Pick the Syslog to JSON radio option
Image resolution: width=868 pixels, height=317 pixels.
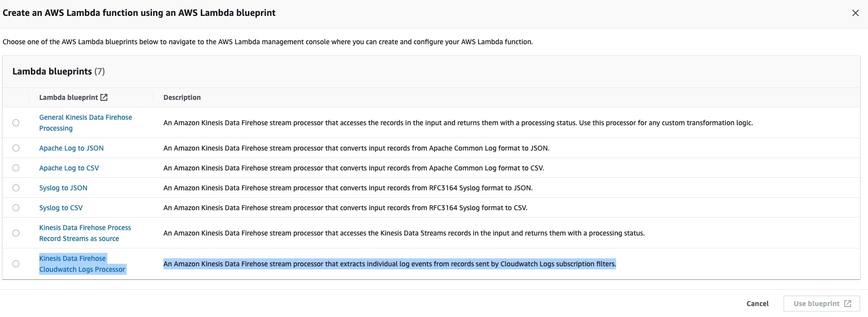[16, 188]
